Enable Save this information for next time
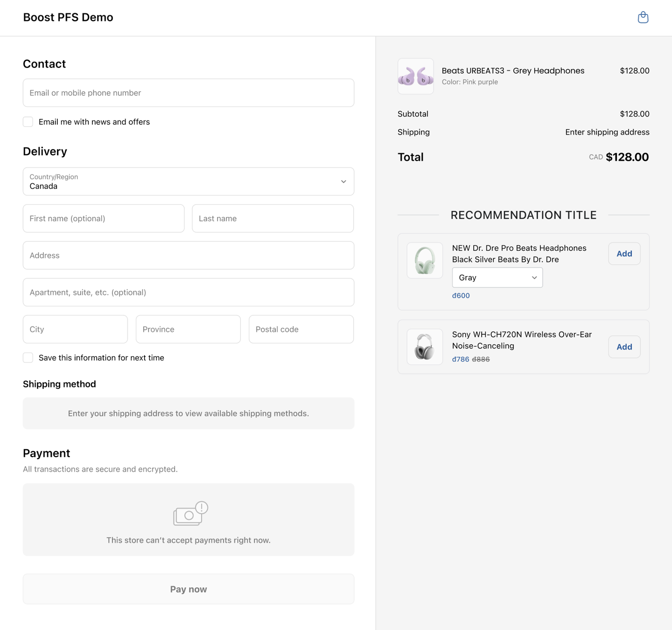672x630 pixels. 28,358
